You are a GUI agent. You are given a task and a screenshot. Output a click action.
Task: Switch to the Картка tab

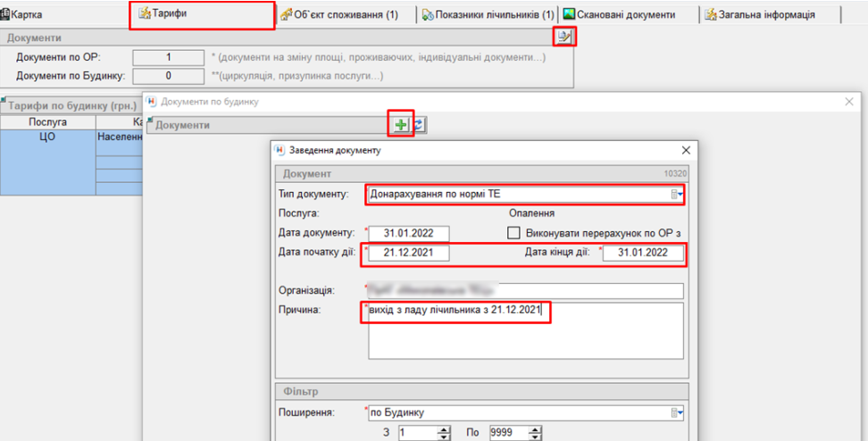(27, 14)
